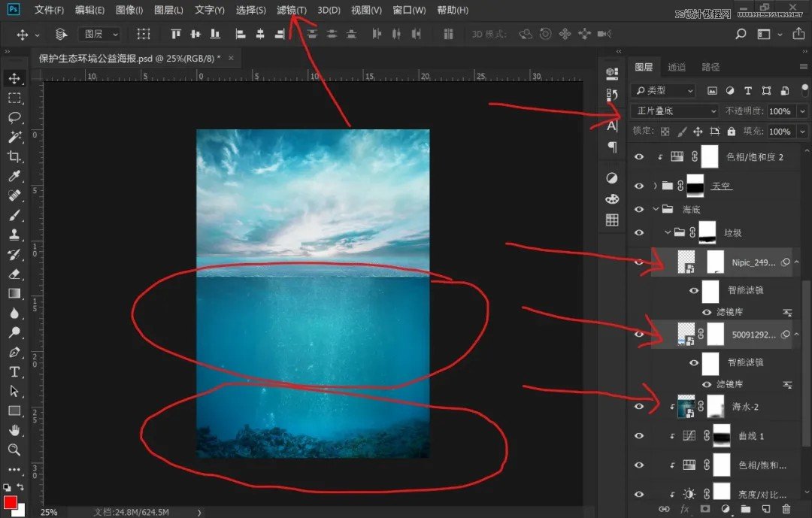Hide the 海水-2 layer

point(639,406)
